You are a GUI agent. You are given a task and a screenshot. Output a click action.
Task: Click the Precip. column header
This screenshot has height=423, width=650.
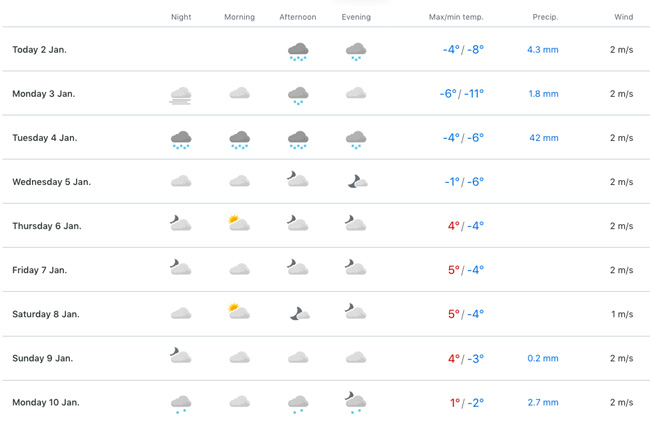(545, 17)
